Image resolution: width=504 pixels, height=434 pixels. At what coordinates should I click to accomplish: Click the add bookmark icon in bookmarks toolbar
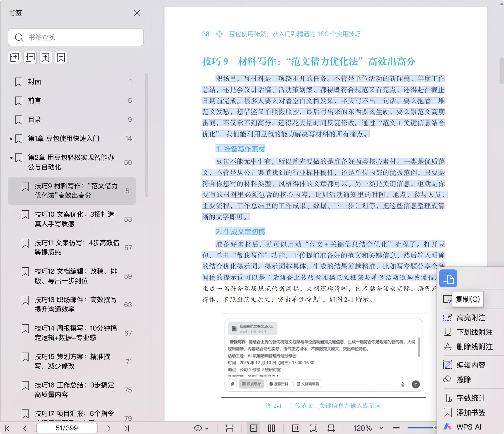[x=45, y=57]
